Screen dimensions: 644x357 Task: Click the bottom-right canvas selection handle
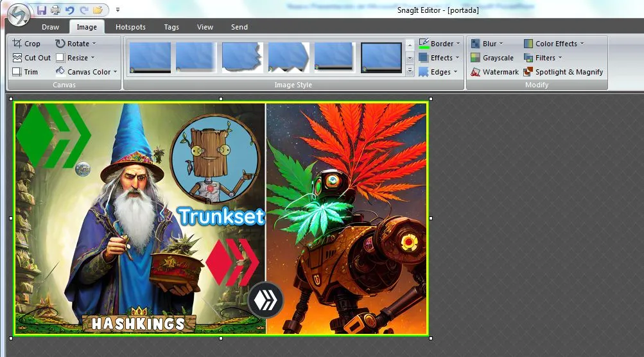coord(431,338)
